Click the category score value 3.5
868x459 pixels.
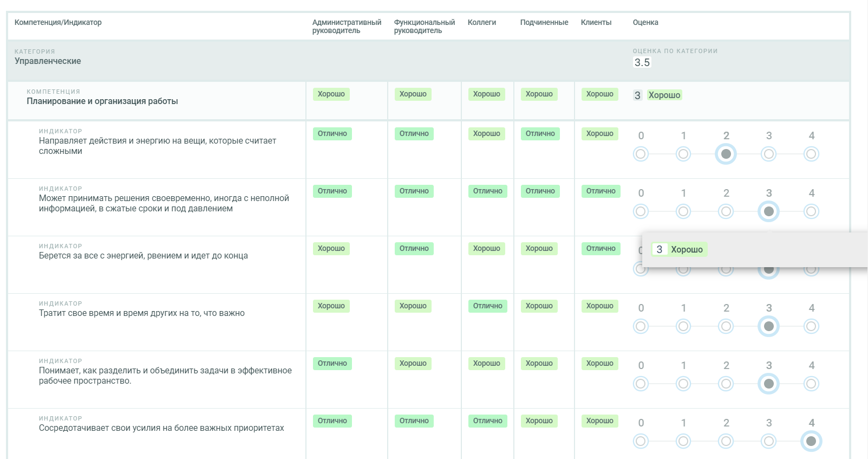click(x=642, y=62)
